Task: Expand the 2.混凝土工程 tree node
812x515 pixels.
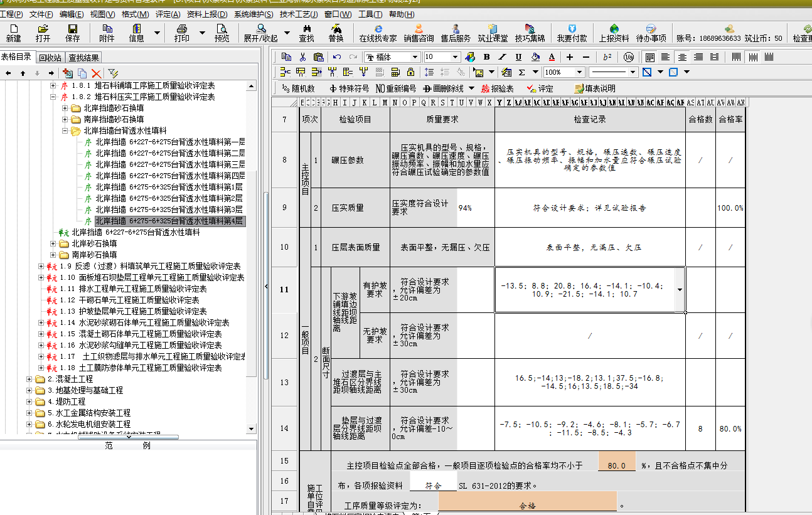Action: pos(29,380)
